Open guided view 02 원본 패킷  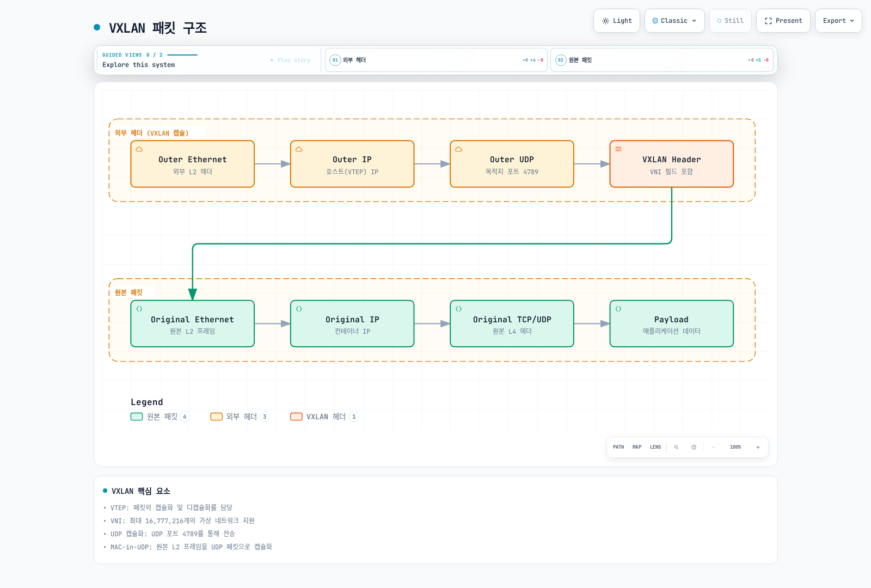661,60
